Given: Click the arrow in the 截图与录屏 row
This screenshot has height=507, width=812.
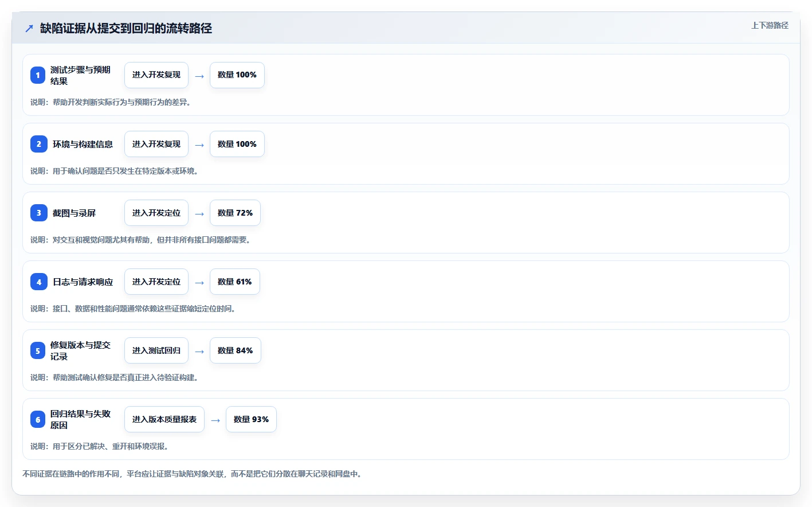Looking at the screenshot, I should coord(199,213).
